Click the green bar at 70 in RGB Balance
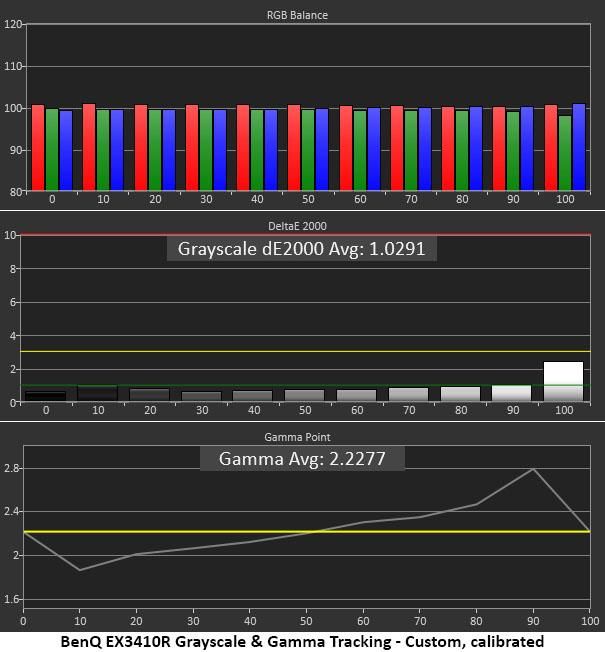 pyautogui.click(x=411, y=151)
